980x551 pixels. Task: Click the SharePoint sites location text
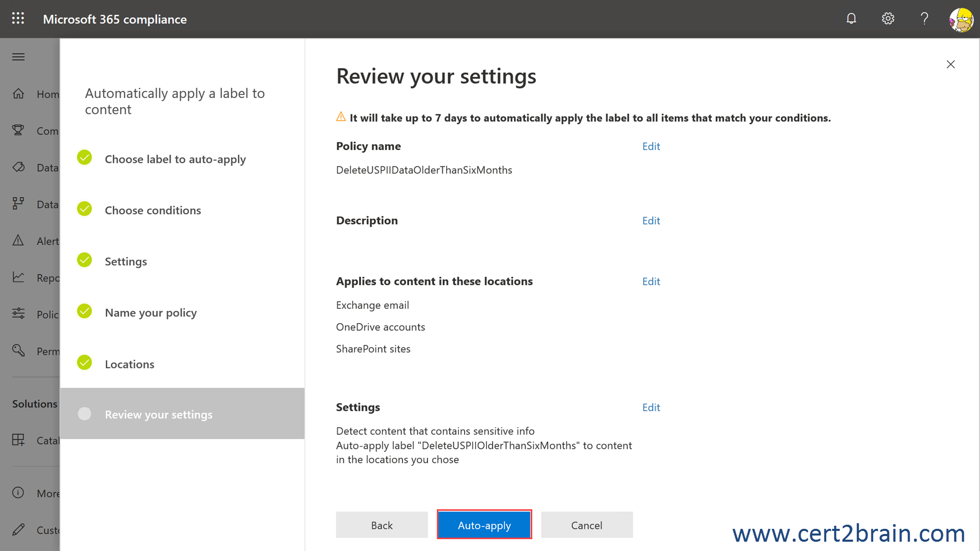[373, 349]
